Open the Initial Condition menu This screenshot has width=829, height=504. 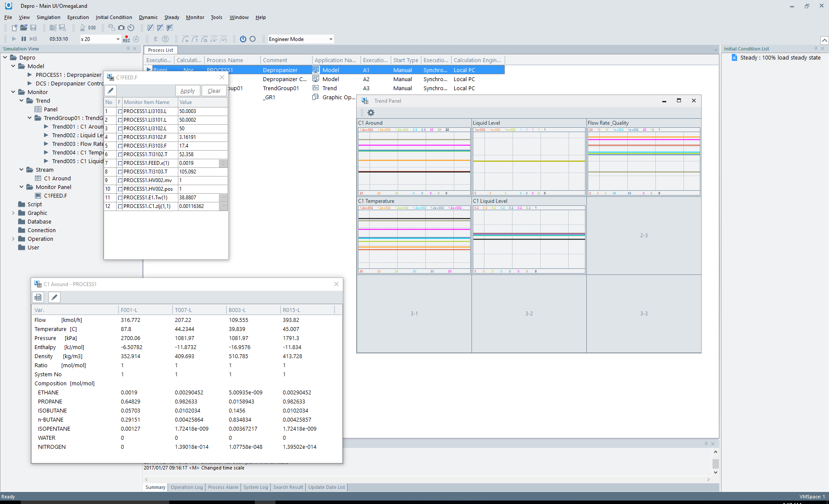114,17
